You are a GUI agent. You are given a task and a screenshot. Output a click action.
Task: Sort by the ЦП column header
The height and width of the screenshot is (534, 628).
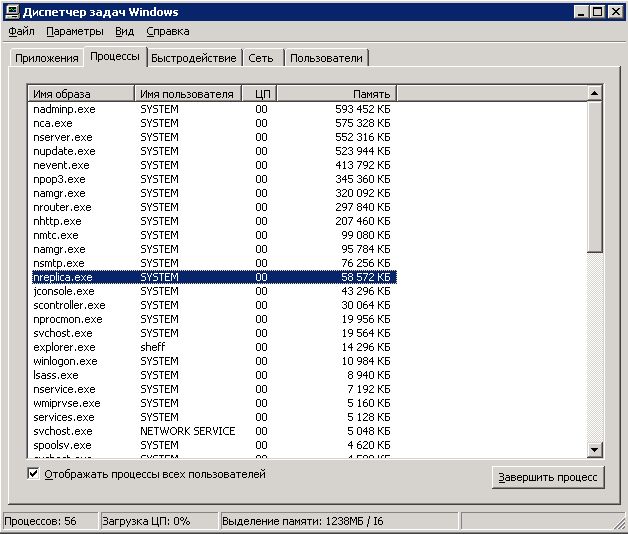click(x=259, y=94)
